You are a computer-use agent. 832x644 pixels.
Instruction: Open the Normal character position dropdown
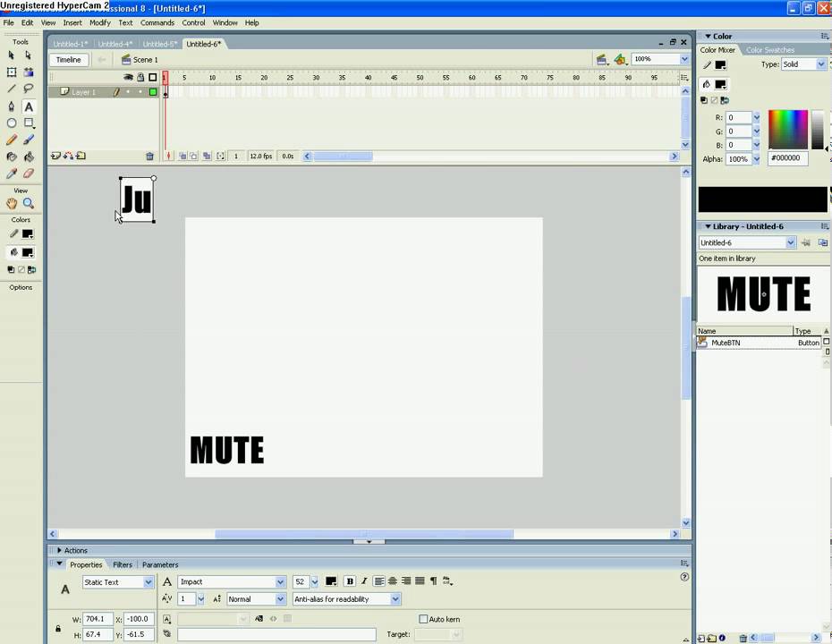[280, 599]
